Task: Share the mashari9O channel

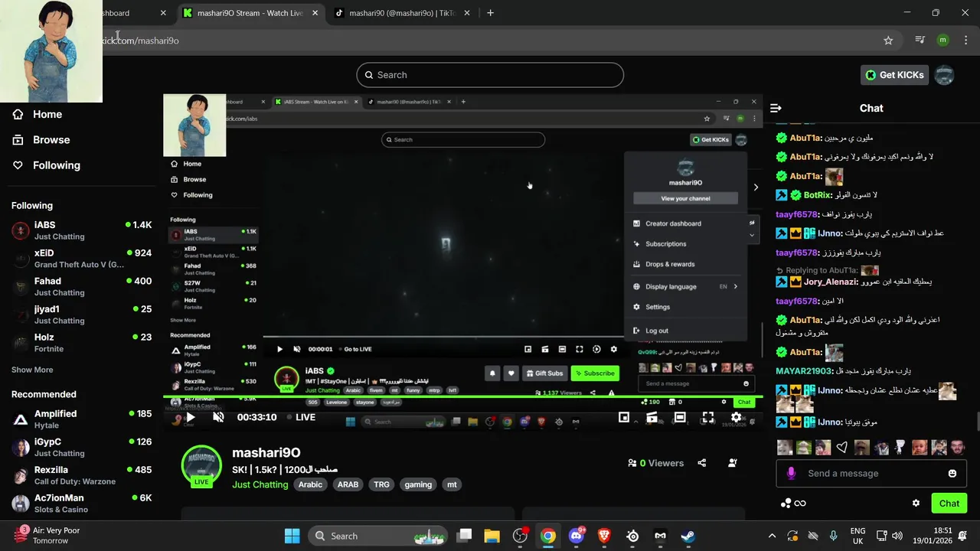Action: point(702,463)
